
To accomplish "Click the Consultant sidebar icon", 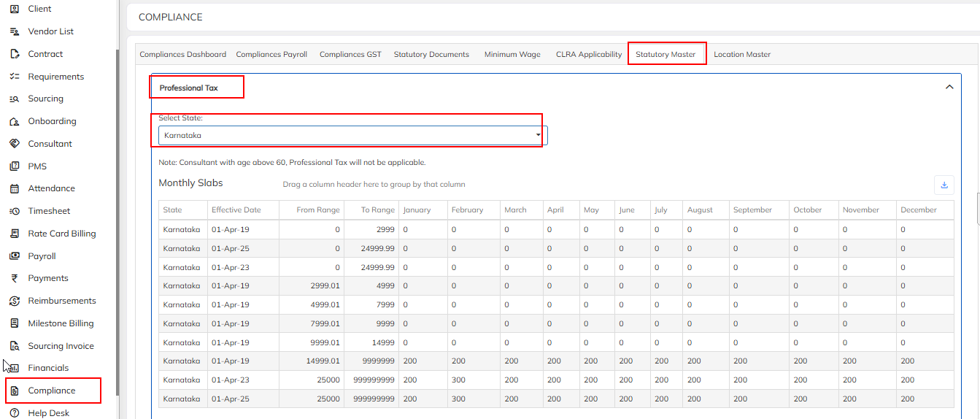I will click(14, 144).
